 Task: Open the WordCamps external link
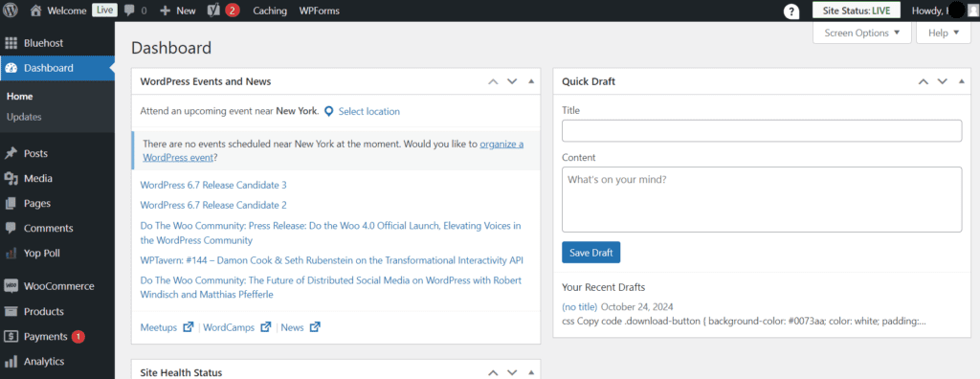[x=237, y=327]
